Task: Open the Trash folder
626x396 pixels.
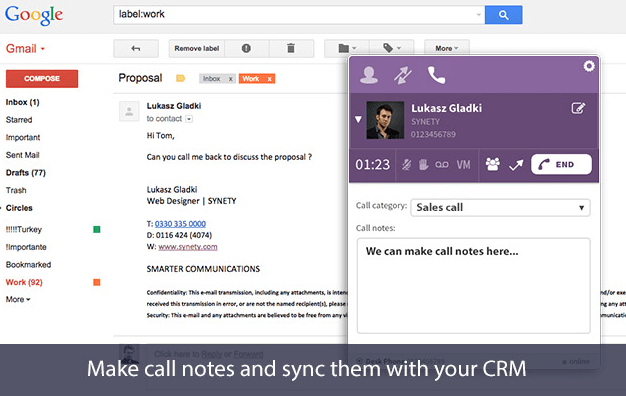Action: point(16,190)
